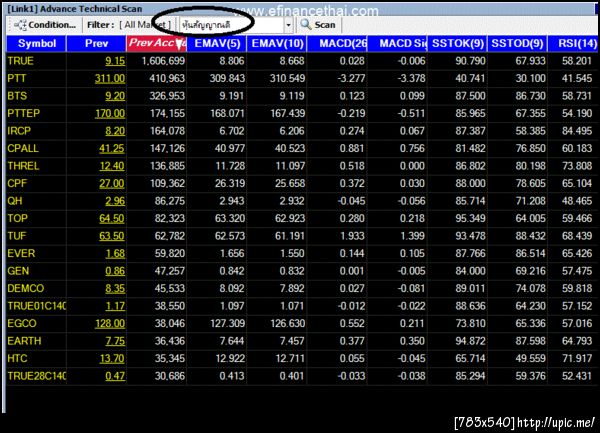Click EMAV(5) value 309.843
The height and width of the screenshot is (433, 600).
pyautogui.click(x=227, y=78)
